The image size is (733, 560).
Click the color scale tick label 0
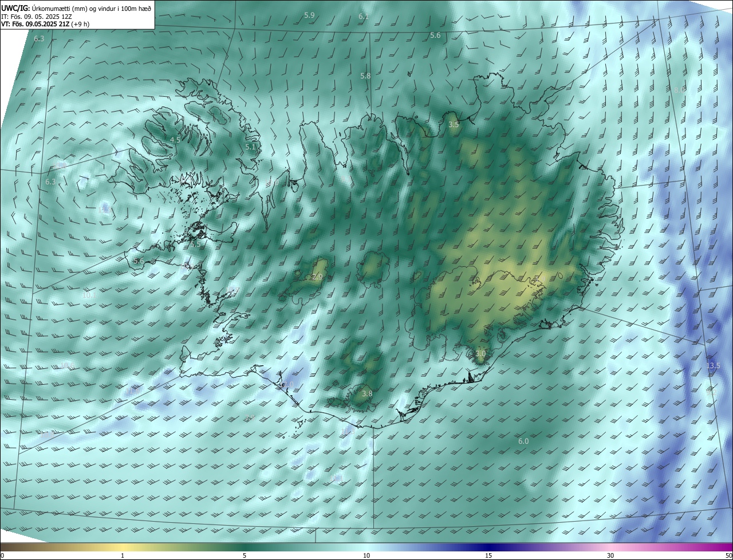tap(2, 555)
